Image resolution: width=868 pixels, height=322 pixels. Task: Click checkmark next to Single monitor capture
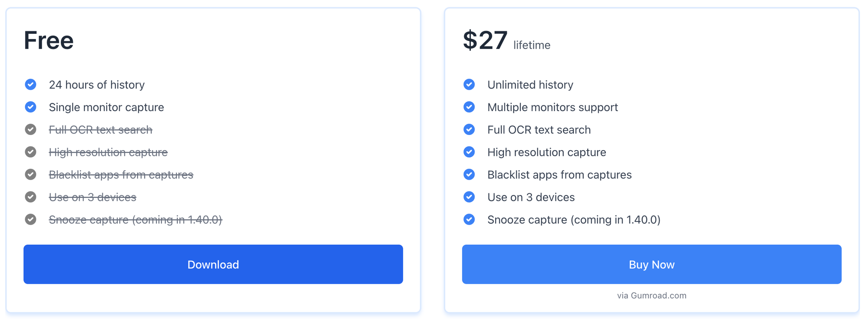[30, 107]
